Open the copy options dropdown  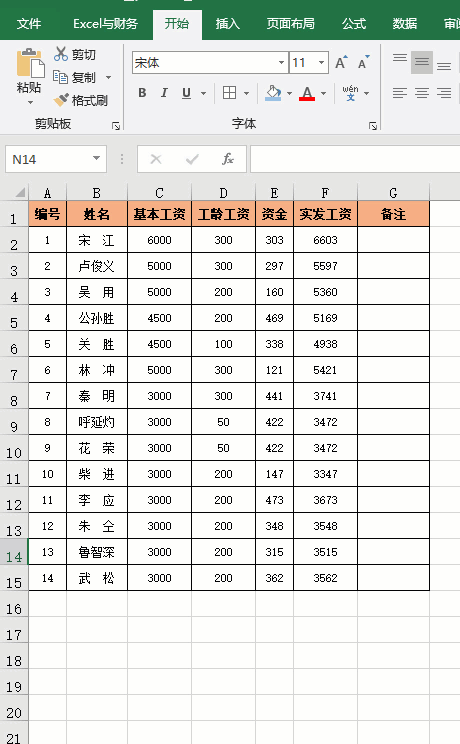pos(108,77)
